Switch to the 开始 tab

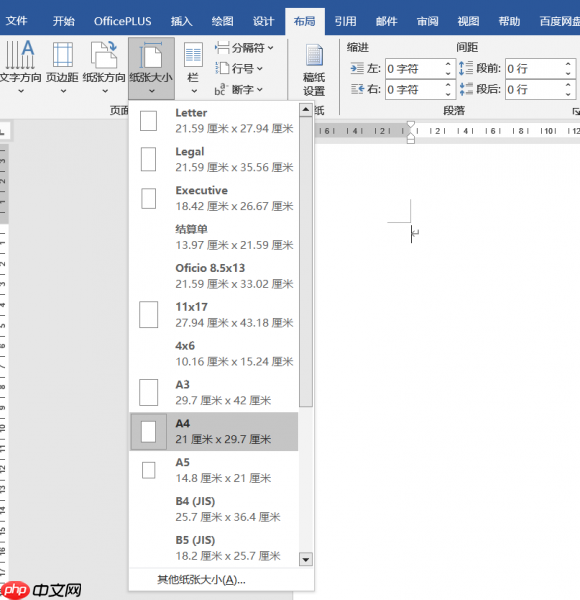(64, 21)
